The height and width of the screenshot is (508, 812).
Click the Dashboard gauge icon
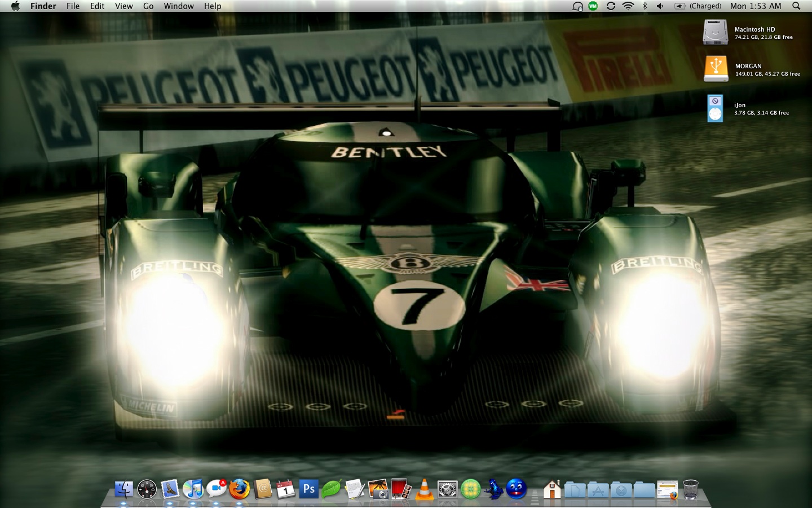tap(147, 489)
